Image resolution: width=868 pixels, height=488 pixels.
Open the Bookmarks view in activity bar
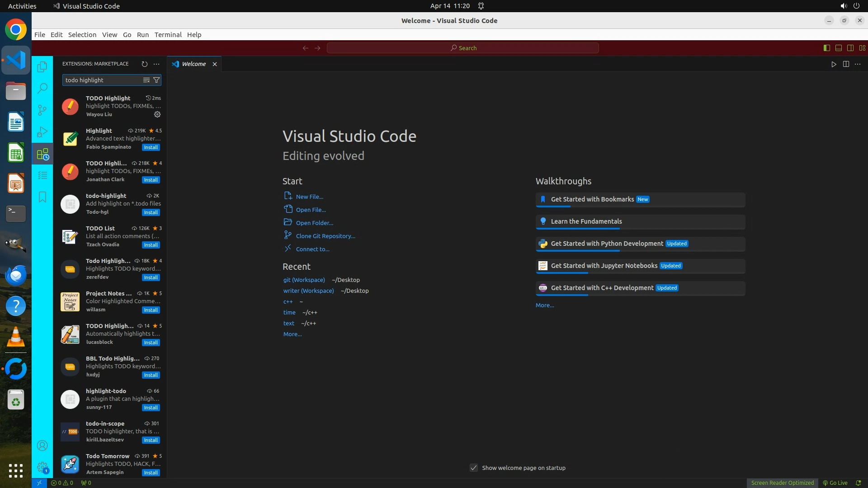point(42,197)
